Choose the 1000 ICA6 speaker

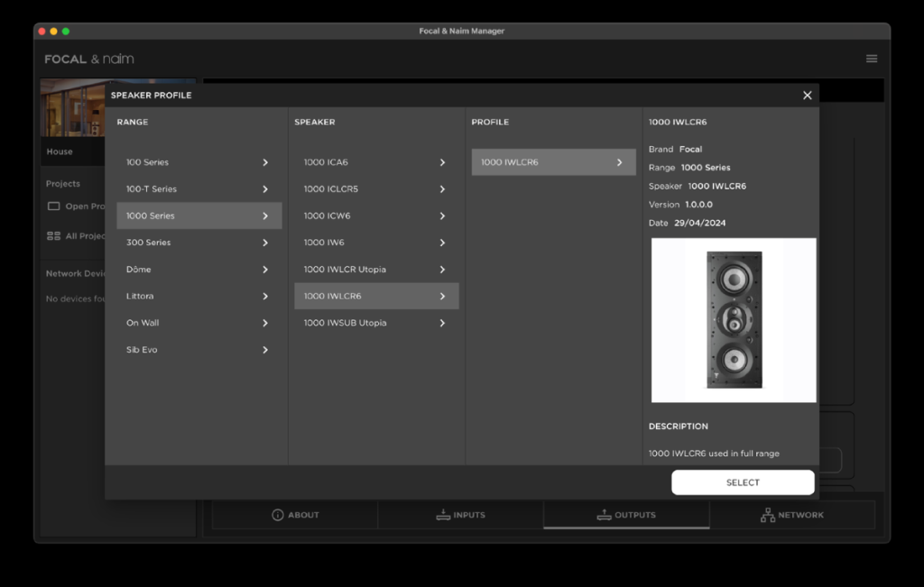click(376, 162)
